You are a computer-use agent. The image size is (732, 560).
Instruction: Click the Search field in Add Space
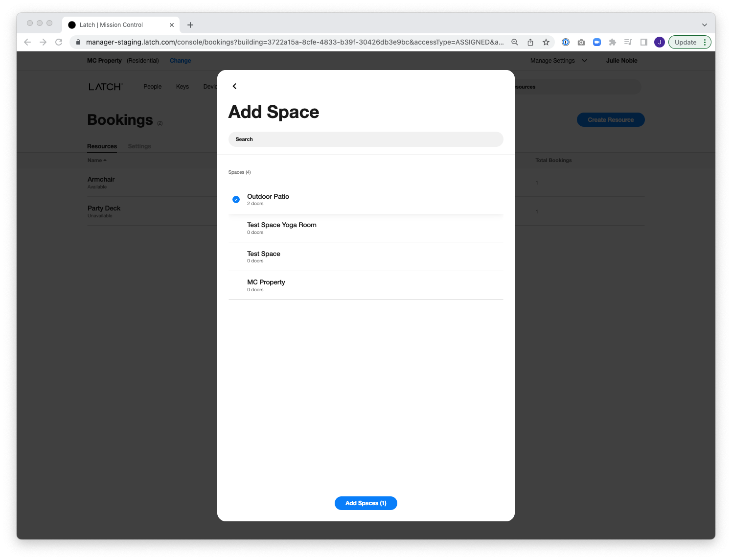(366, 139)
